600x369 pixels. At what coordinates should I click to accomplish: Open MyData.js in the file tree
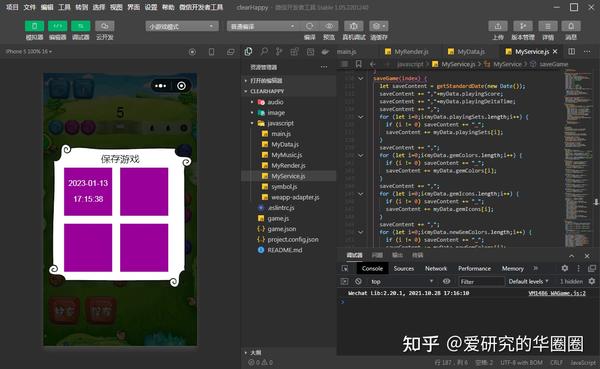coord(285,144)
